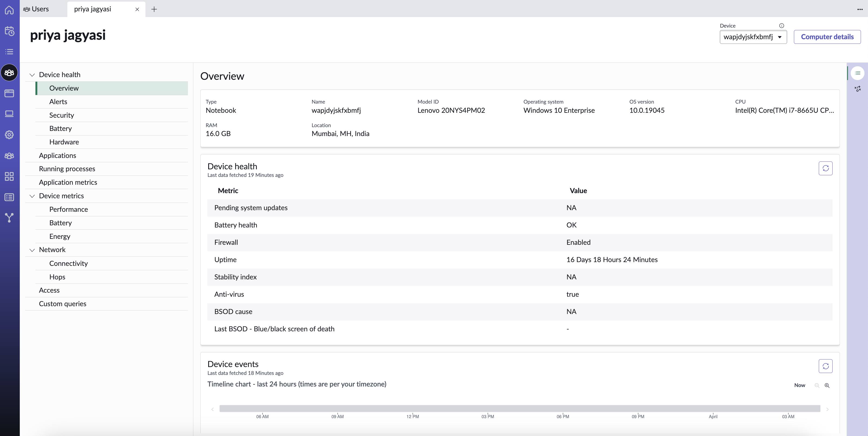Close the priya jagyasi tab
Screen dimensions: 868x436
click(x=137, y=9)
